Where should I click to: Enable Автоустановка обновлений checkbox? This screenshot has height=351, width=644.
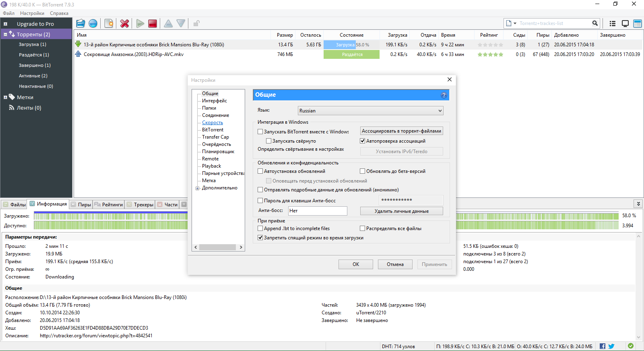pyautogui.click(x=260, y=171)
